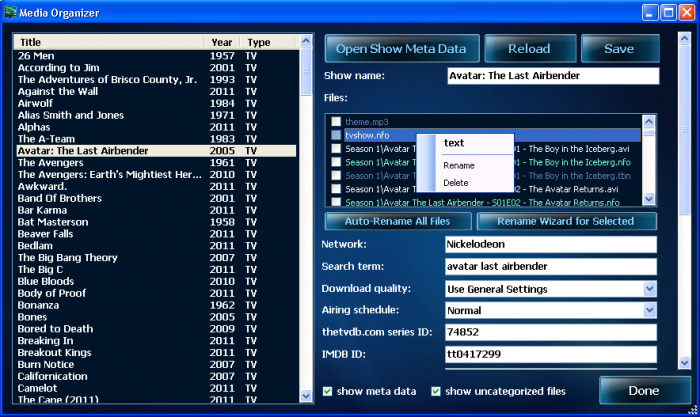Select 'The Avengers' 1961 row
This screenshot has width=700, height=417.
click(156, 163)
